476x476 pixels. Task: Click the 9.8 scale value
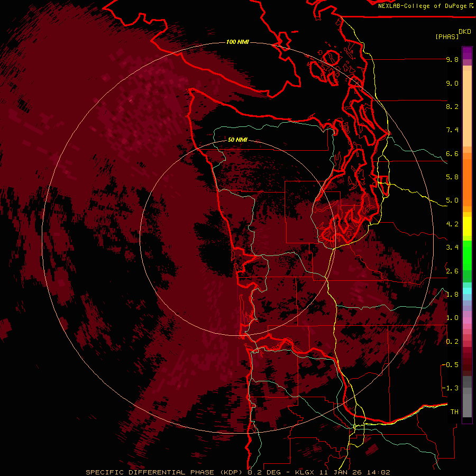click(x=452, y=60)
